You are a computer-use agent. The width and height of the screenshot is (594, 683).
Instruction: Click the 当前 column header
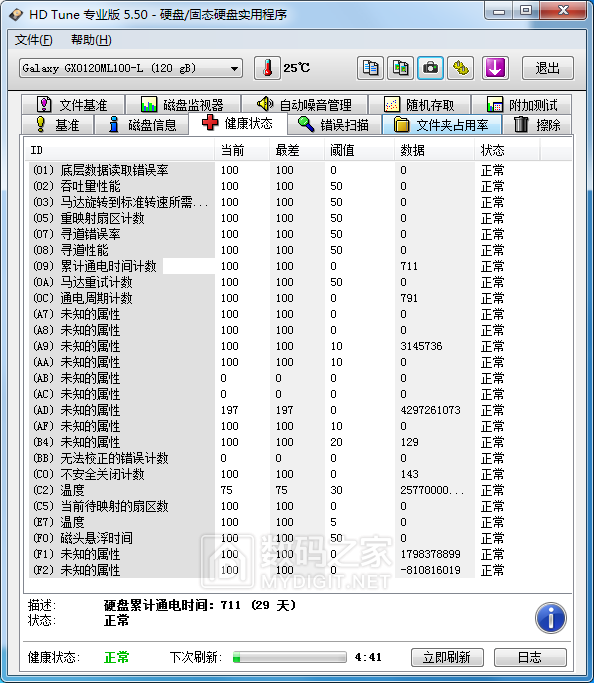pos(242,150)
